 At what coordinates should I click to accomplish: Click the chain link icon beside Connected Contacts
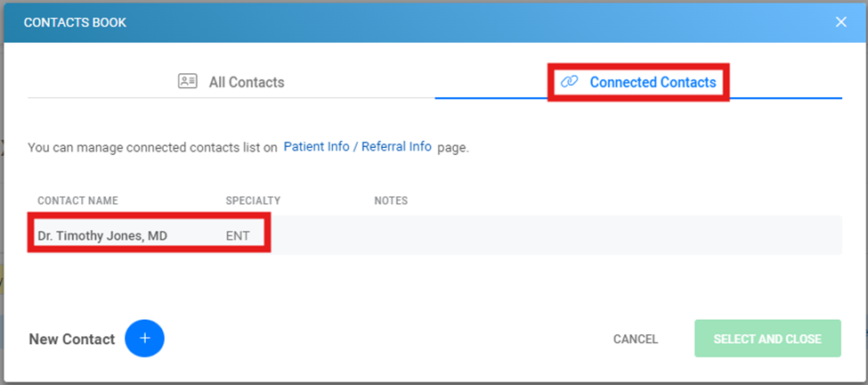coord(569,82)
